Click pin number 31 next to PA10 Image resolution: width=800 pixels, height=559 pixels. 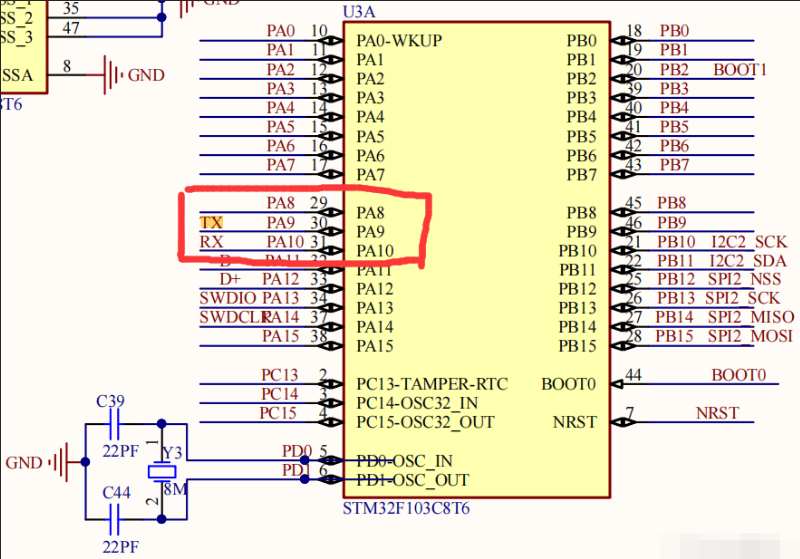point(319,241)
